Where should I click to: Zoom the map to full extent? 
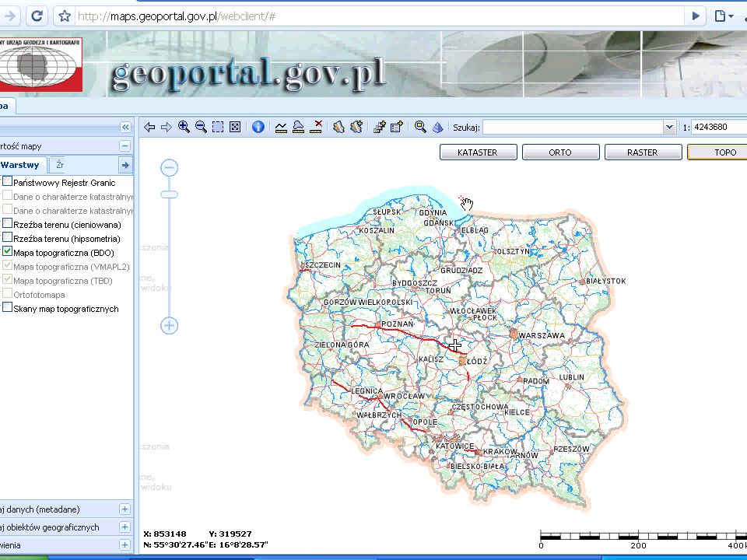coord(235,127)
